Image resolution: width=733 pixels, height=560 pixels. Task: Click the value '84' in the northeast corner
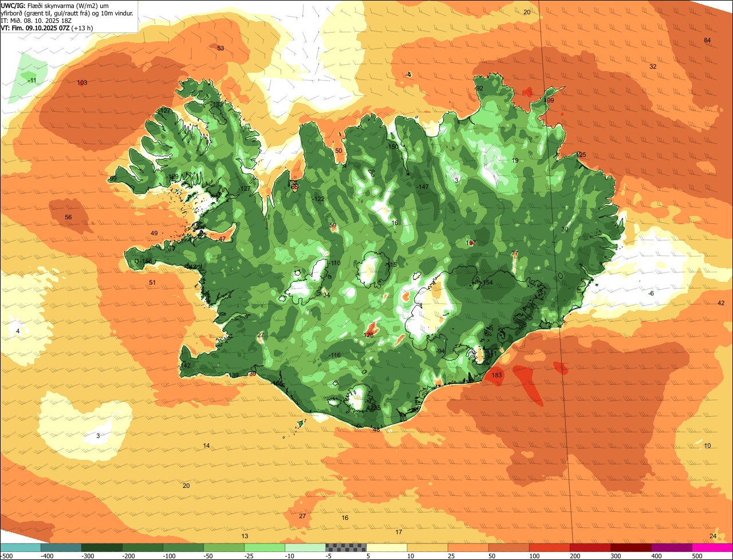click(x=707, y=40)
